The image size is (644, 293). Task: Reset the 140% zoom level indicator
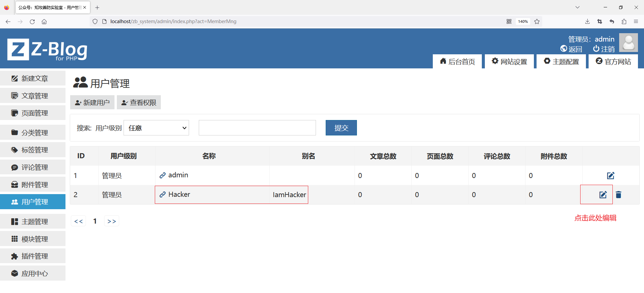pos(523,21)
